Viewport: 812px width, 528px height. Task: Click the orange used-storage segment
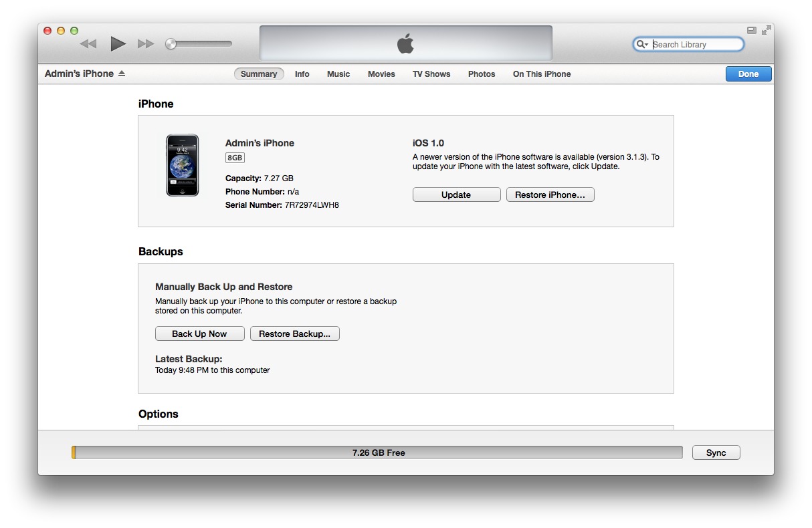(74, 452)
